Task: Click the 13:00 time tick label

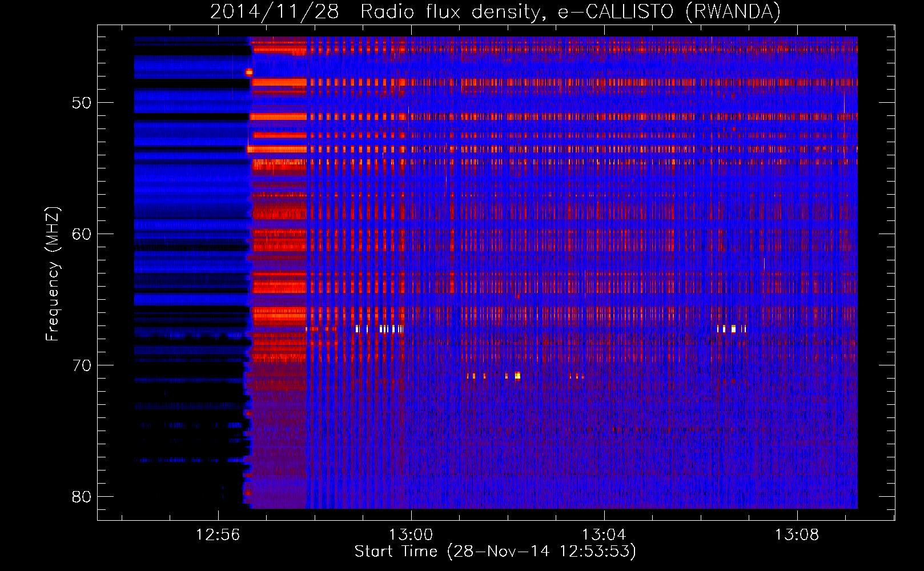Action: [411, 535]
